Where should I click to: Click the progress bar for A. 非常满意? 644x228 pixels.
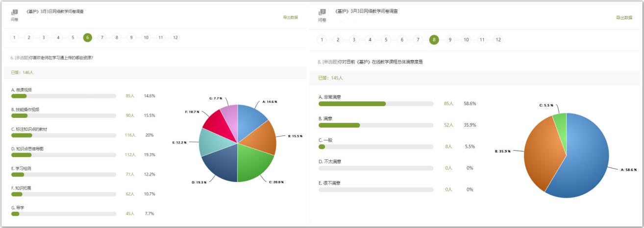376,104
